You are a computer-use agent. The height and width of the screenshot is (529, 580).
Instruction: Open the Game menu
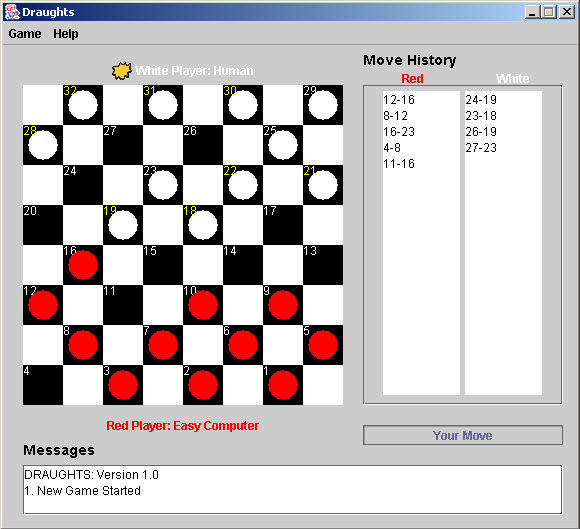(x=25, y=34)
